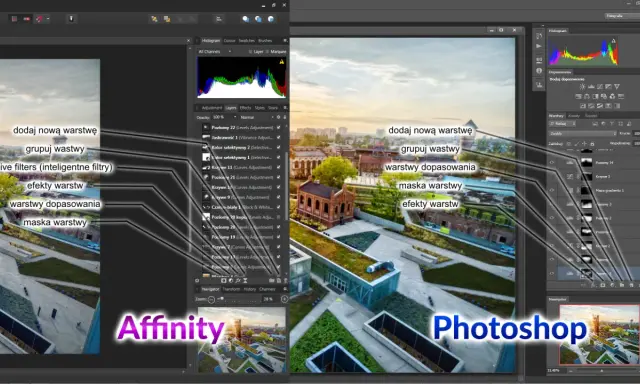Uncheck visibility of Kolor selektywny 2 layer
The image size is (640, 384).
click(278, 147)
